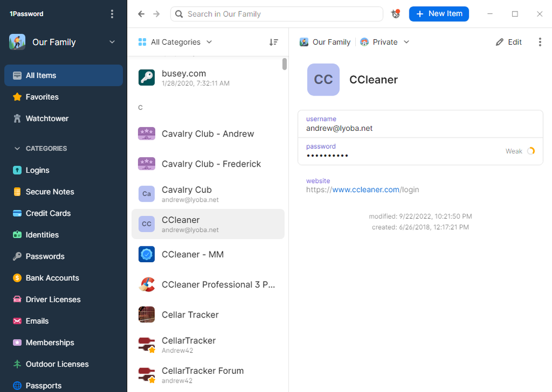Viewport: 552px width, 392px height.
Task: Click the New Item button
Action: [439, 14]
